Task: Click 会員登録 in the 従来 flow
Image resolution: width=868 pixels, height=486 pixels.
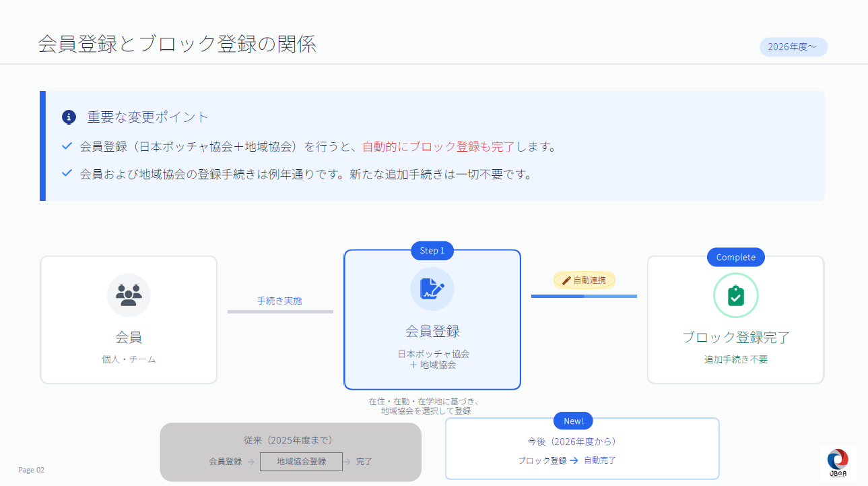Action: coord(226,462)
